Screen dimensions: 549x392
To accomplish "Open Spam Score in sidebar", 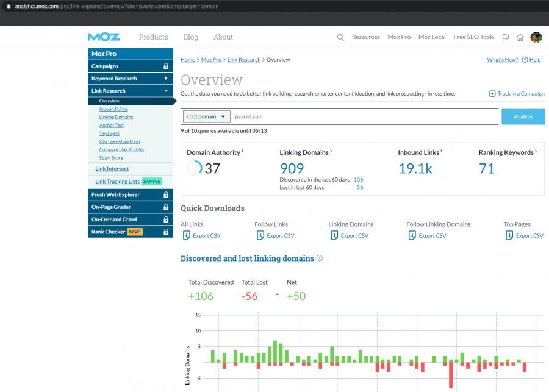I will pos(111,158).
